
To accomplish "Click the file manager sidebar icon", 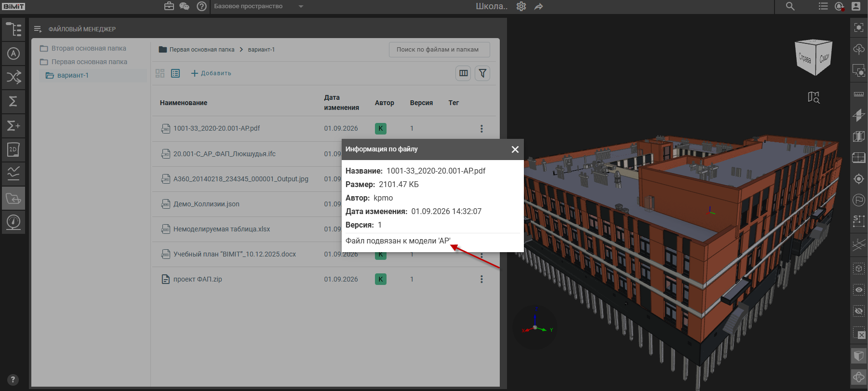I will click(13, 198).
